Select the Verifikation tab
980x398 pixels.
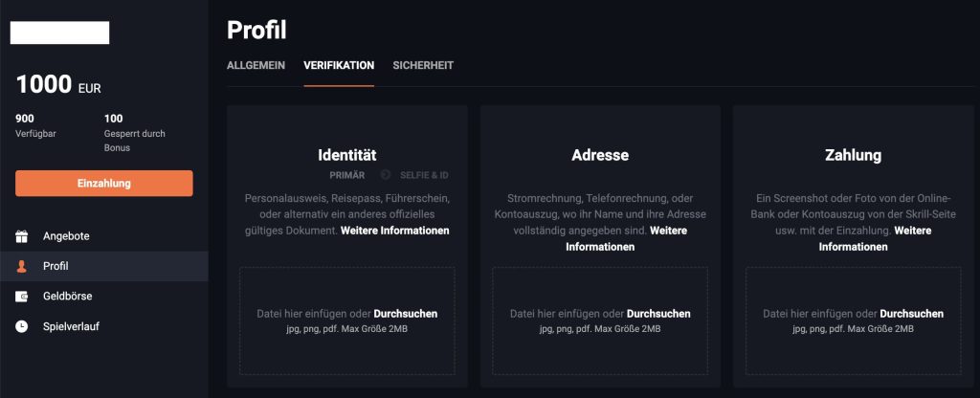pyautogui.click(x=339, y=65)
